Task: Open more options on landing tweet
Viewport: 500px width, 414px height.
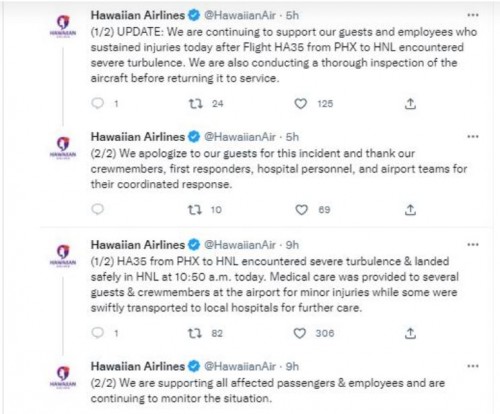Action: pos(473,245)
